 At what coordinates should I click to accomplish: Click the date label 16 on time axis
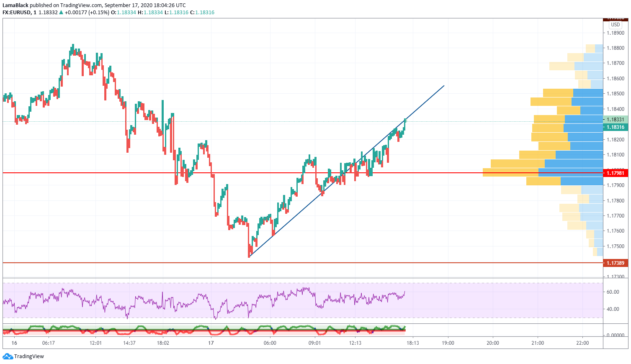coord(14,343)
